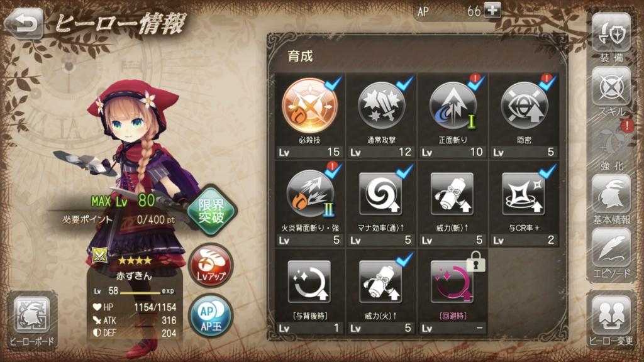Toggle checkmark on 威力(火)↑ skill

404,260
